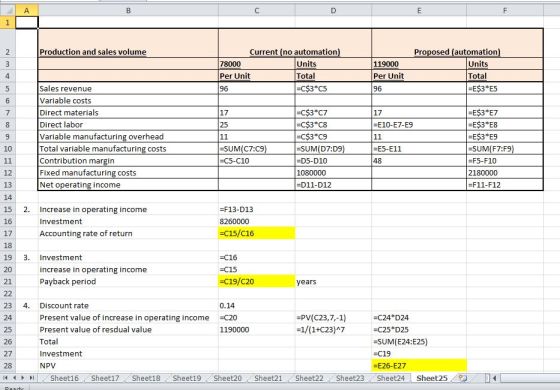The height and width of the screenshot is (390, 560).
Task: Select the =C$3*C5 formula cell
Action: (333, 89)
